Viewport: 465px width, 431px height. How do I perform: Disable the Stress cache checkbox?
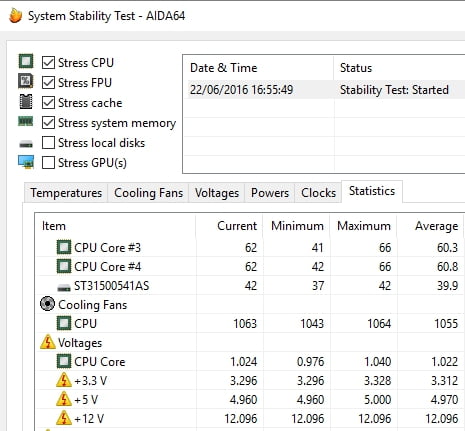(49, 103)
